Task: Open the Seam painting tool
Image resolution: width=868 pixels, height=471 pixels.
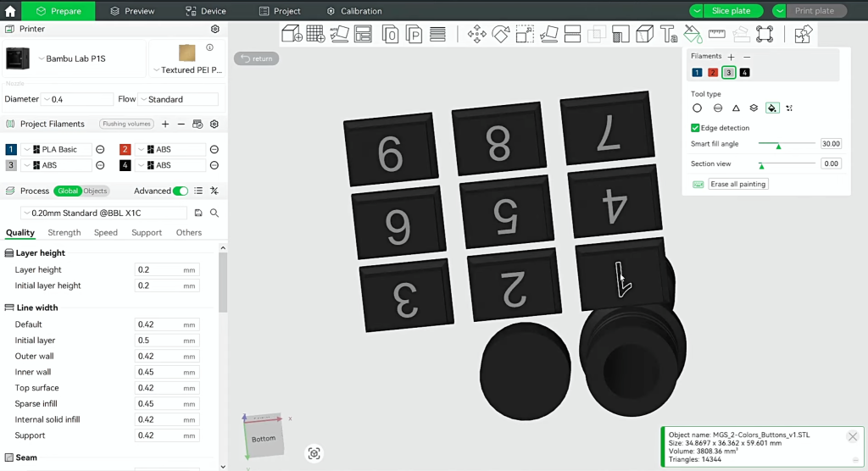Action: (x=644, y=35)
